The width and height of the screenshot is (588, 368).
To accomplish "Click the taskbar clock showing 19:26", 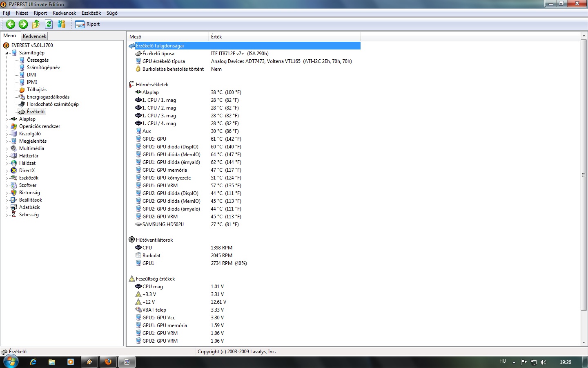I will (x=566, y=362).
